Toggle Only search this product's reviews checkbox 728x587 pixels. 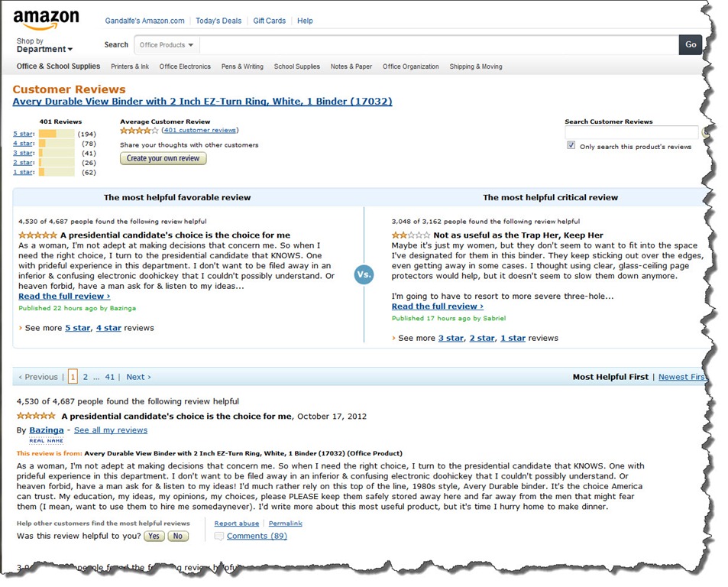point(571,145)
